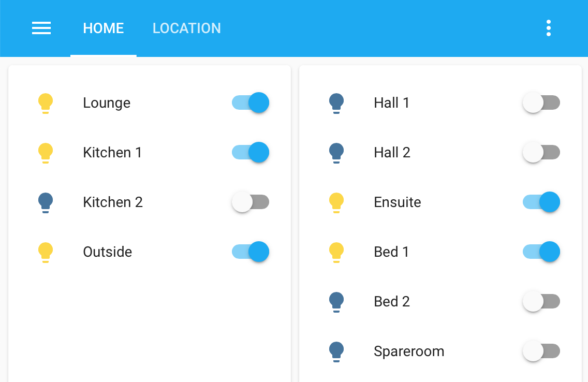Click the Kitchen 1 bulb icon
Screen dimensions: 588x382
(46, 152)
